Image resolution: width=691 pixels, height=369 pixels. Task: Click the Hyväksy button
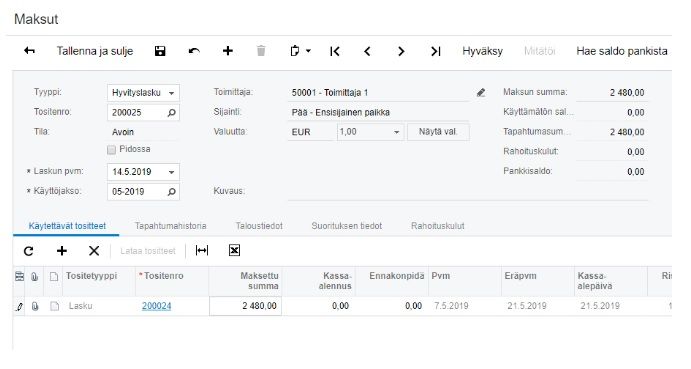tap(483, 51)
